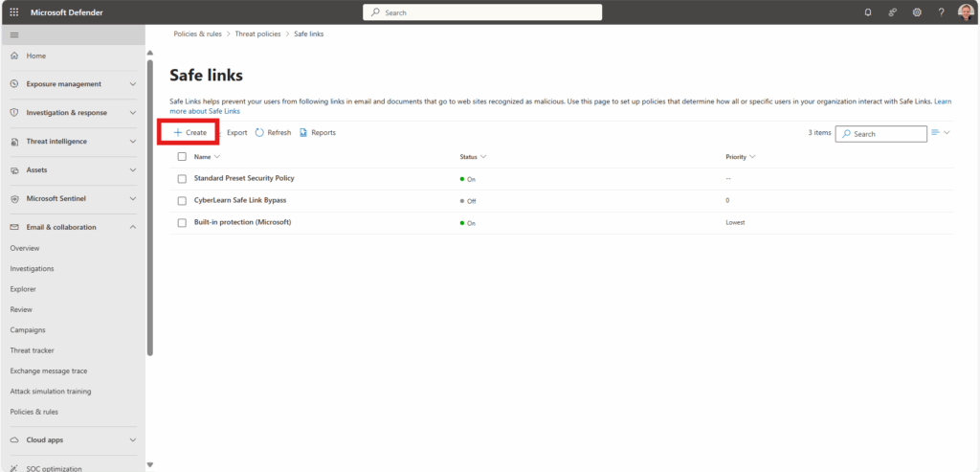
Task: Open the CyberLearn Safe Link Bypass policy
Action: click(240, 200)
